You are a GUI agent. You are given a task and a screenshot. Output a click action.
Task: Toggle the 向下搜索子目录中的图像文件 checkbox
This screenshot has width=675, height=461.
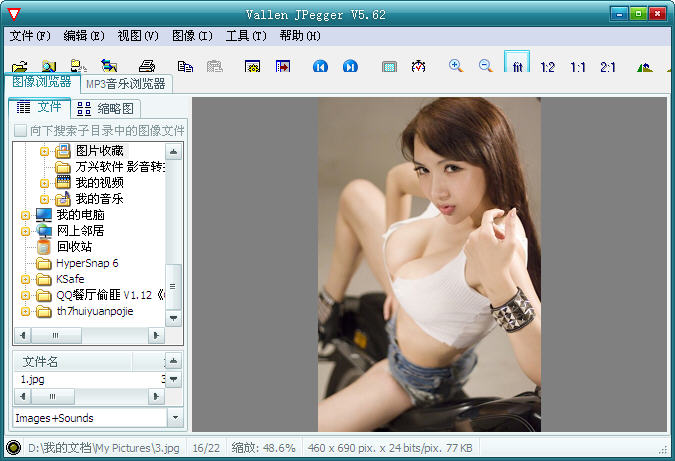tap(20, 130)
